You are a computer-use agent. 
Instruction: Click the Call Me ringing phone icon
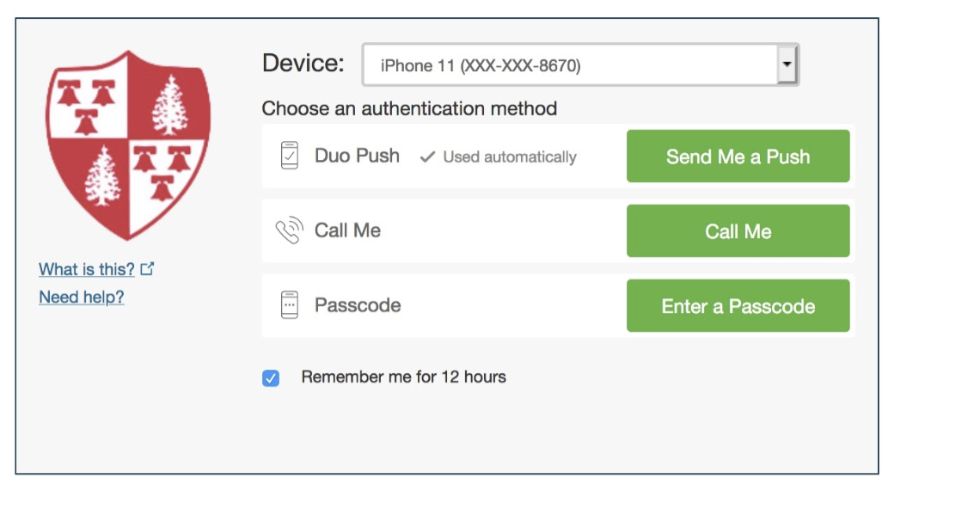[x=289, y=231]
